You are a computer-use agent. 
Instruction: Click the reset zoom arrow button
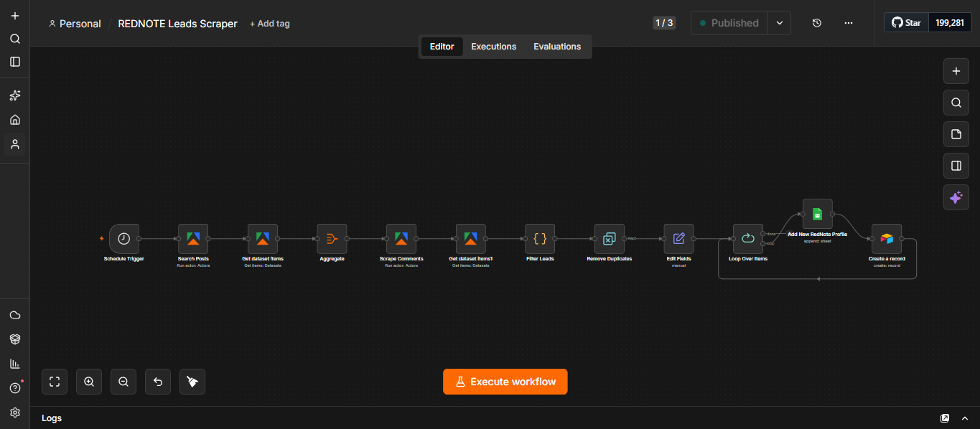158,382
